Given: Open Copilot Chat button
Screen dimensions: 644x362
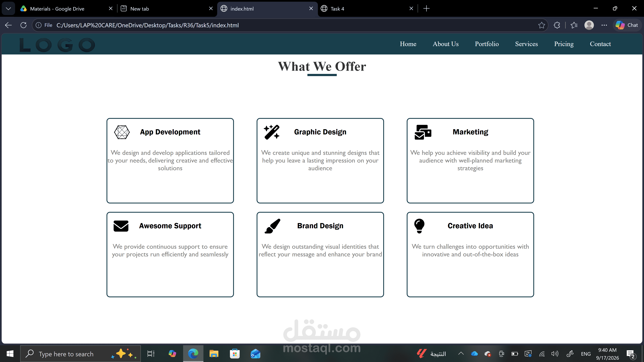Looking at the screenshot, I should click(627, 25).
